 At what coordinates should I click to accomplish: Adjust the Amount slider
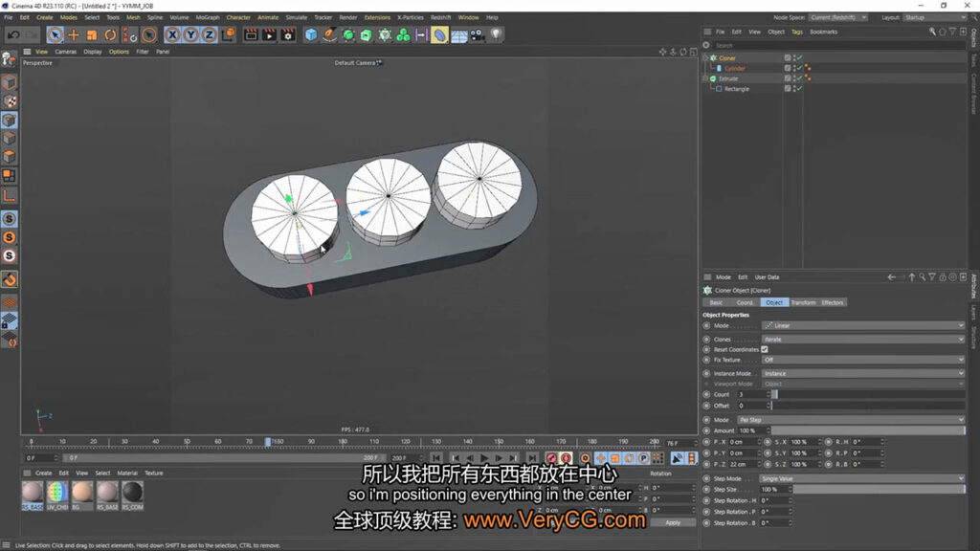point(867,430)
